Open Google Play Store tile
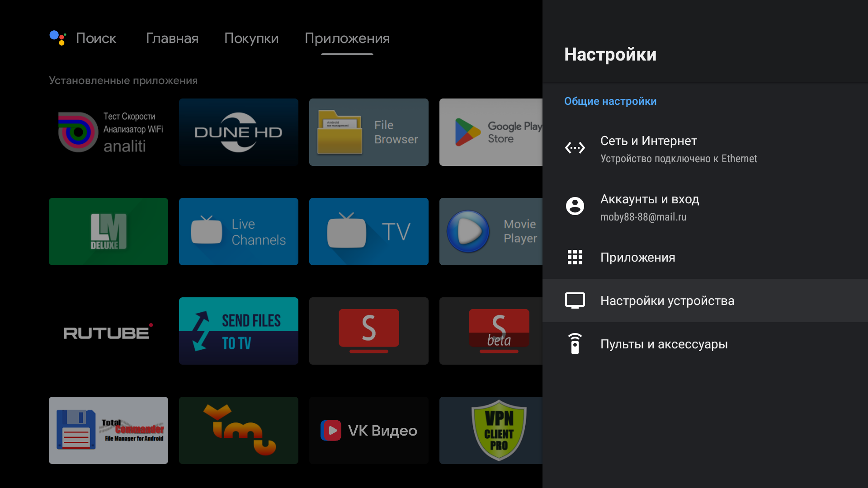Viewport: 868px width, 488px height. 491,132
